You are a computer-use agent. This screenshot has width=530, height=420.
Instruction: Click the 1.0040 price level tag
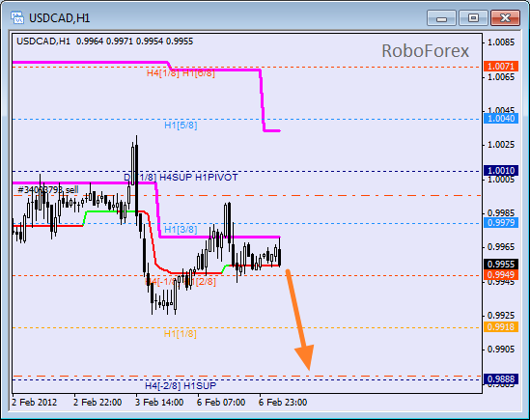[501, 119]
